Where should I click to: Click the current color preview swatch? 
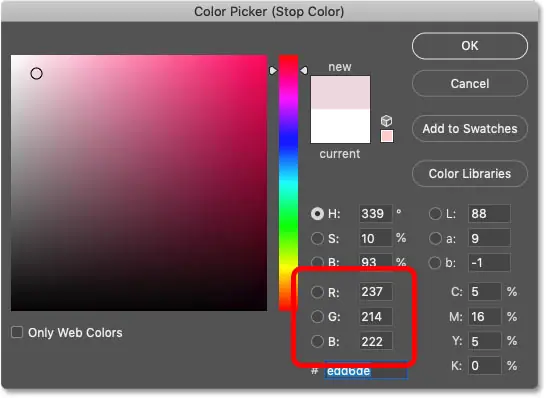tap(340, 126)
